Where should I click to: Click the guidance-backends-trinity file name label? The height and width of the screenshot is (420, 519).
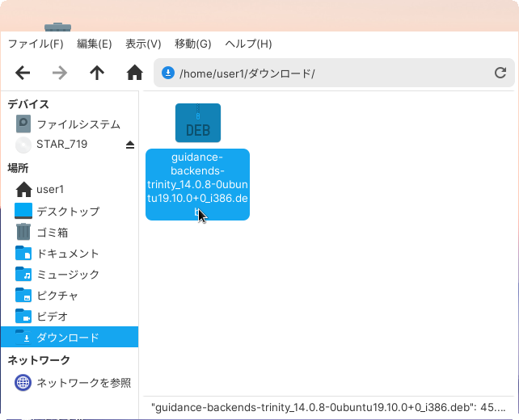click(x=197, y=184)
